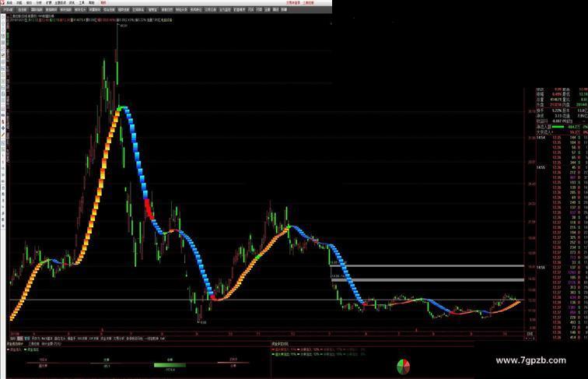Viewport: 588px width, 379px height.
Task: Click the 14:54 timestamp in trade list
Action: click(541, 138)
